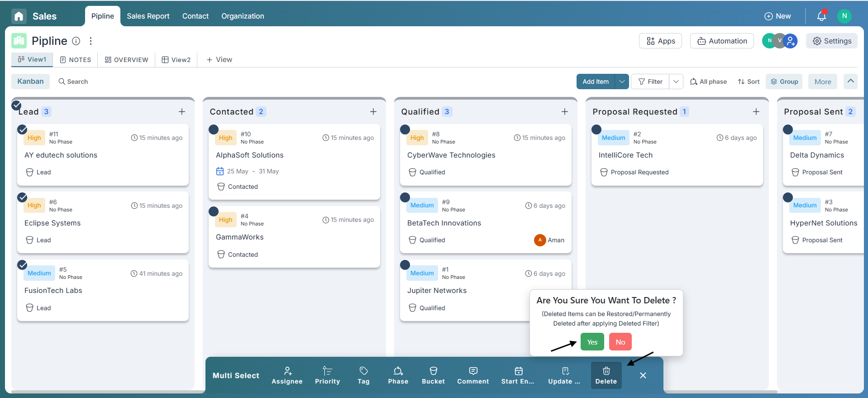This screenshot has height=398, width=868.
Task: Open the notifications bell
Action: click(821, 16)
